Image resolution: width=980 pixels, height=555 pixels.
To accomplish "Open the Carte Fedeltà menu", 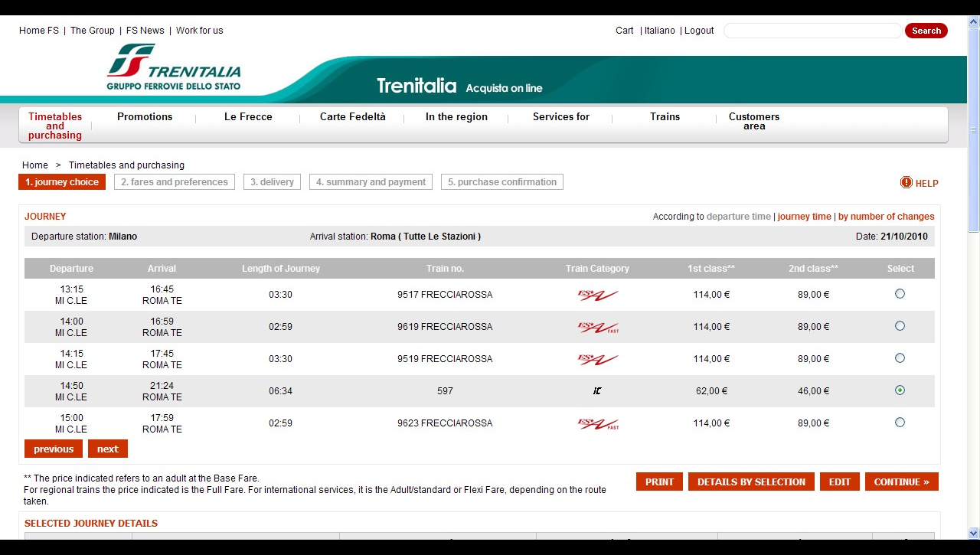I will click(x=353, y=117).
